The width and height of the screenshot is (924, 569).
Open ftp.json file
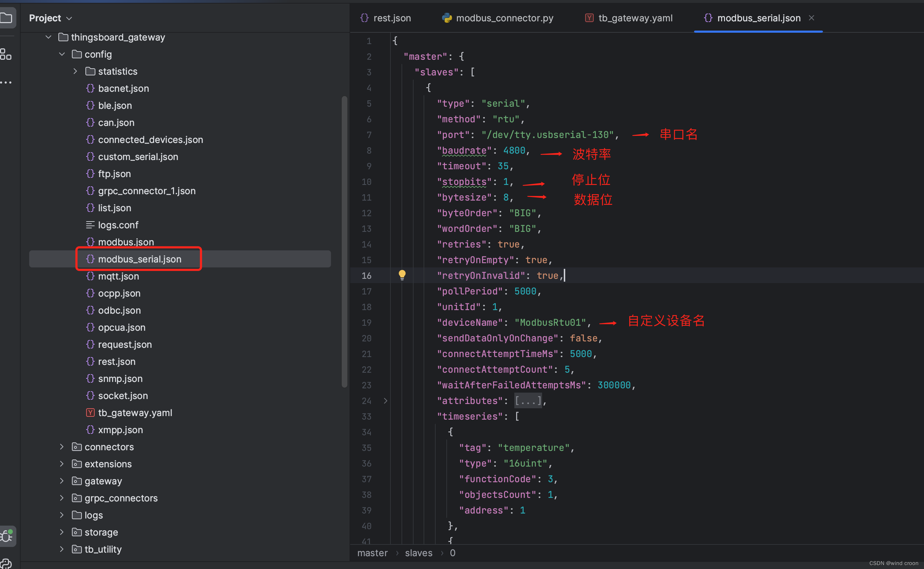pyautogui.click(x=114, y=174)
